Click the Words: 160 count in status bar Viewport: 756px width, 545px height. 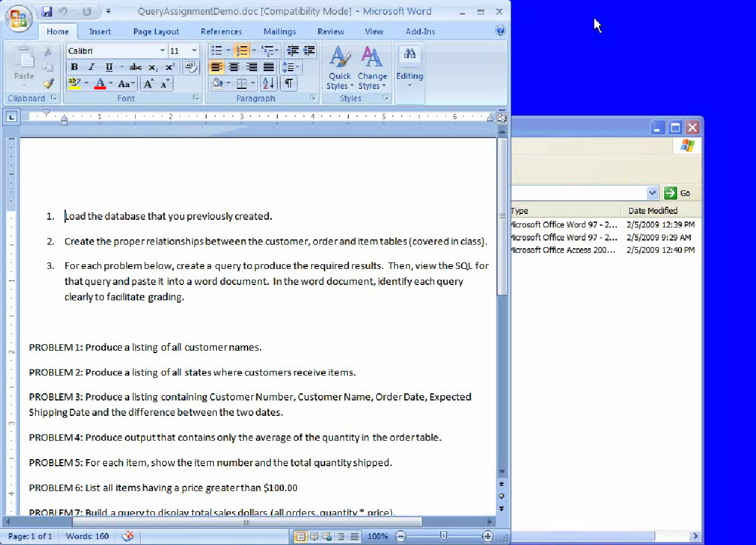point(87,536)
